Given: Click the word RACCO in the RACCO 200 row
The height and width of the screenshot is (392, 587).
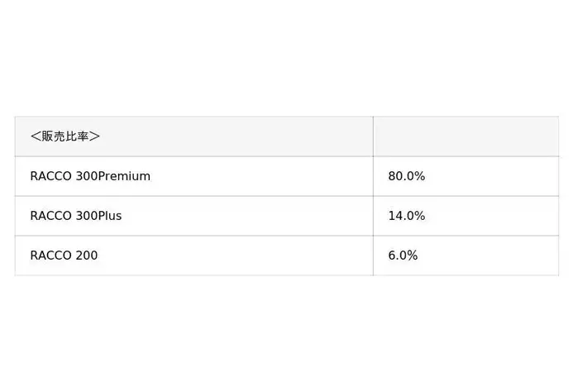Looking at the screenshot, I should tap(51, 256).
